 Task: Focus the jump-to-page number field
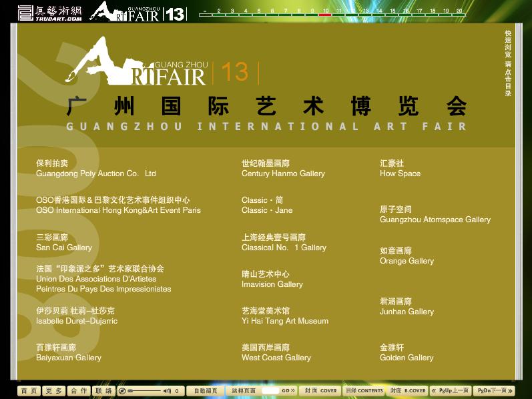(x=270, y=390)
